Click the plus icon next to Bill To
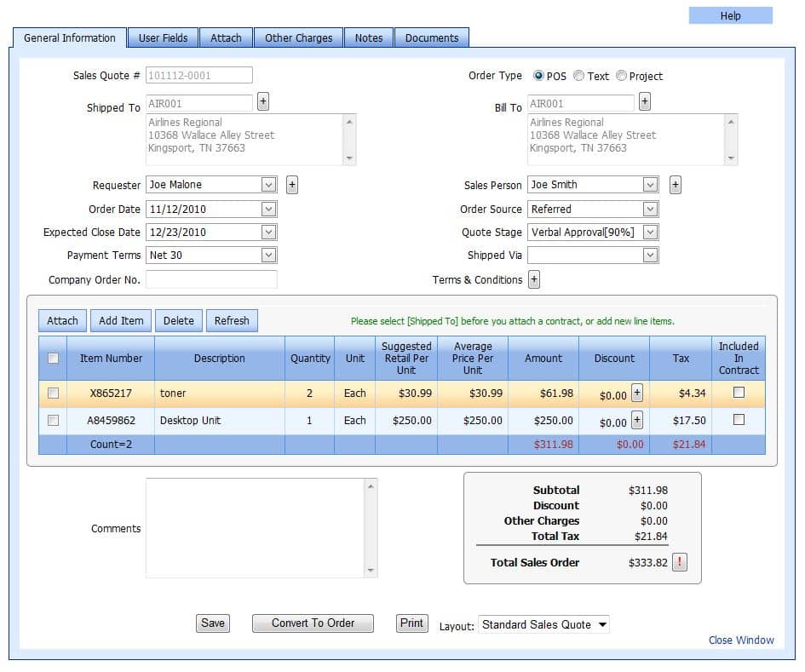 645,101
